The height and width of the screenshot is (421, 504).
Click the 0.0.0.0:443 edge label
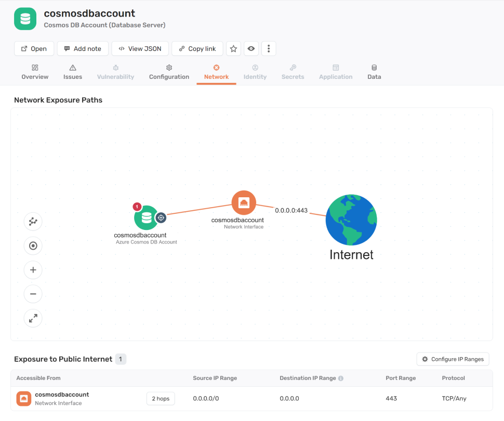[291, 211]
